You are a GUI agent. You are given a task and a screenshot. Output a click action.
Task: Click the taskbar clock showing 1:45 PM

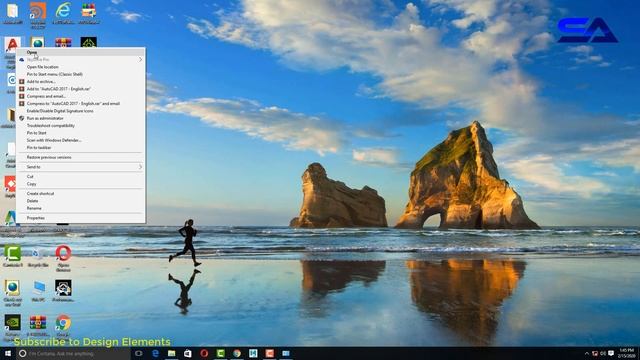pyautogui.click(x=627, y=353)
